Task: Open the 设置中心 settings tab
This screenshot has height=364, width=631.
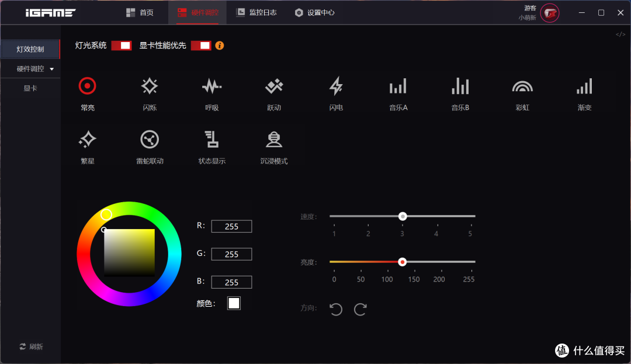Action: [x=314, y=13]
